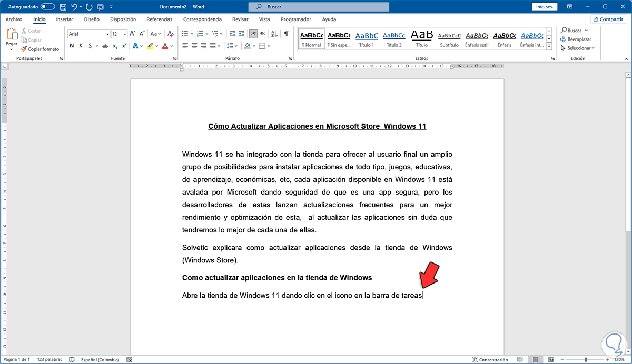The width and height of the screenshot is (632, 364).
Task: Open the font size dropdown (12)
Action: point(124,34)
